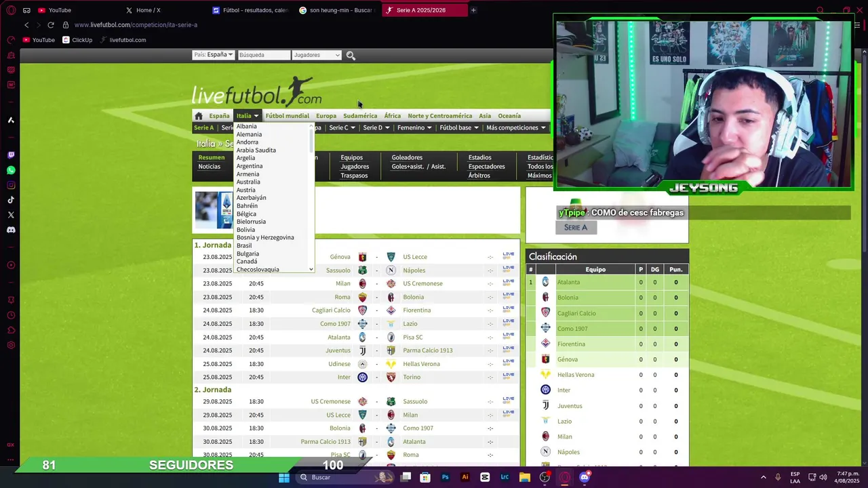Open File Explorer from the taskbar
This screenshot has width=868, height=488.
[x=524, y=477]
